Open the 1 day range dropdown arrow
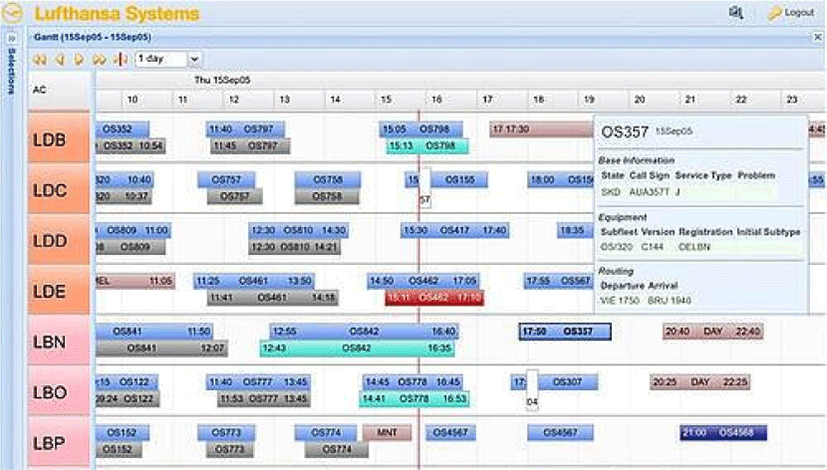The width and height of the screenshot is (827, 470). pyautogui.click(x=195, y=59)
